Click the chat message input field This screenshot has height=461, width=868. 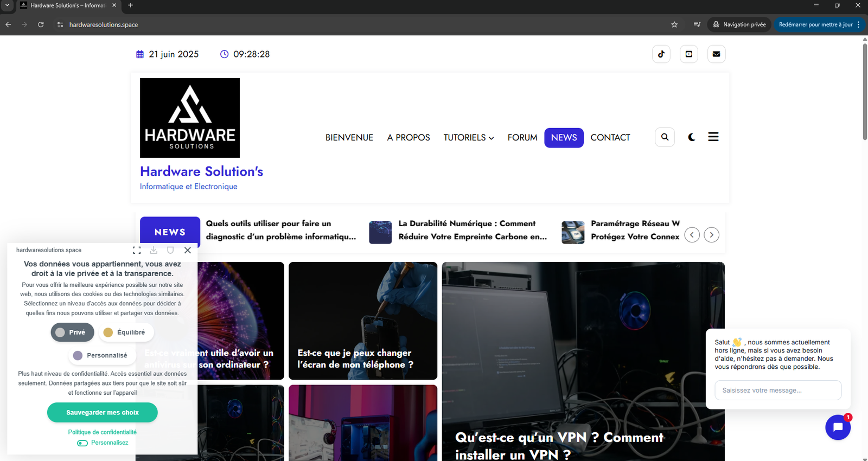click(778, 390)
